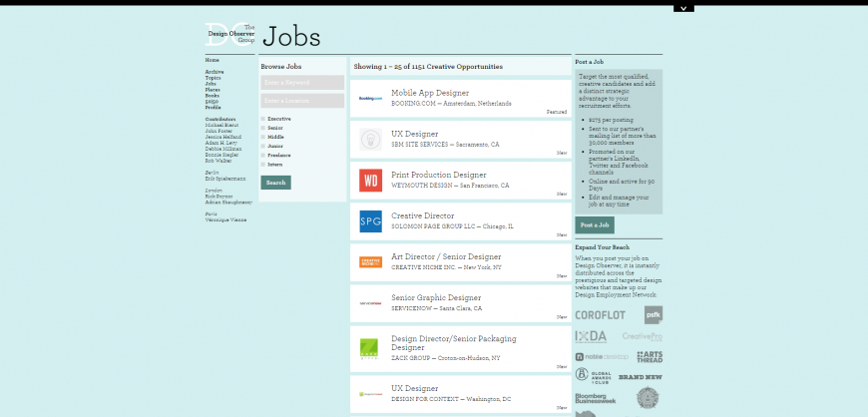View contributor Michael Bierut
The image size is (868, 417).
[x=221, y=125]
